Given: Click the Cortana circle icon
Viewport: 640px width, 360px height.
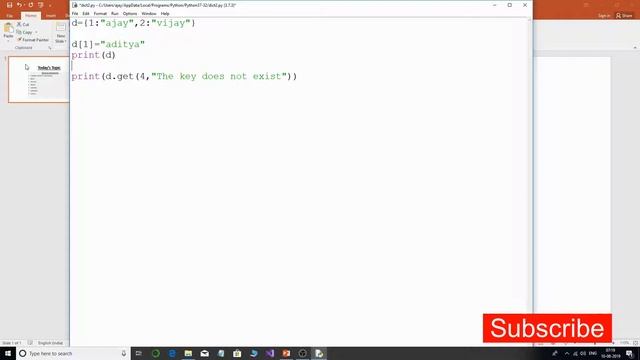Looking at the screenshot, I should click(23, 353).
